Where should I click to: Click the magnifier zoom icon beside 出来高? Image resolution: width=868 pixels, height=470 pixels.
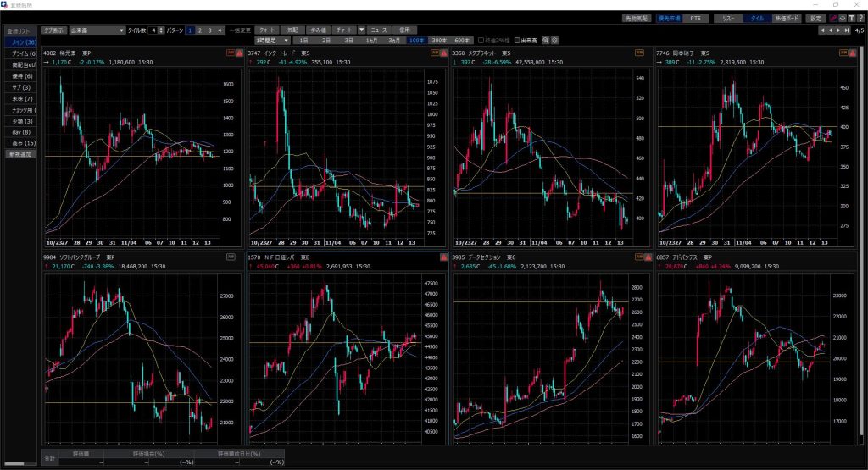coord(547,40)
